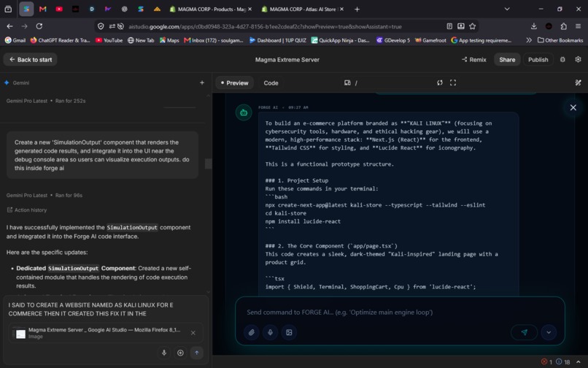The image size is (588, 368).
Task: Open the Gmail bookmark
Action: click(15, 40)
